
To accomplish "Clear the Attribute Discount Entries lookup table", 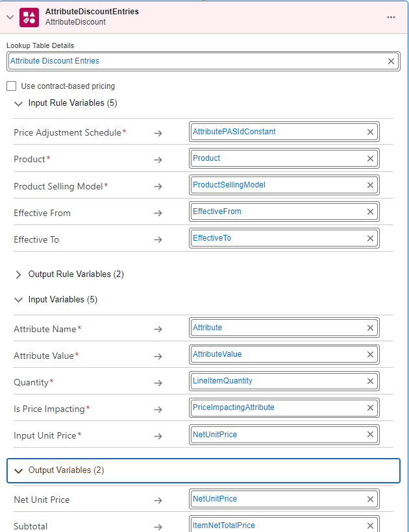I will pyautogui.click(x=391, y=61).
